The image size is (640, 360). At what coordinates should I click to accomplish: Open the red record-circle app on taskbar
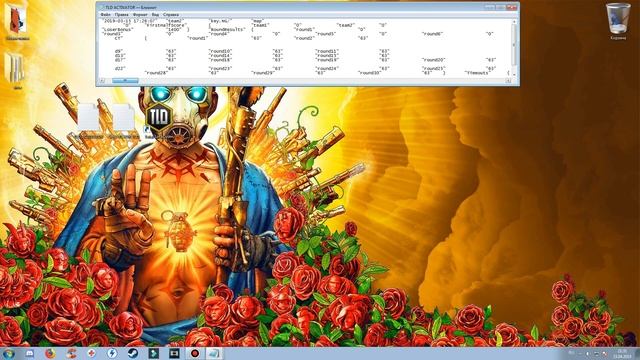(x=195, y=353)
